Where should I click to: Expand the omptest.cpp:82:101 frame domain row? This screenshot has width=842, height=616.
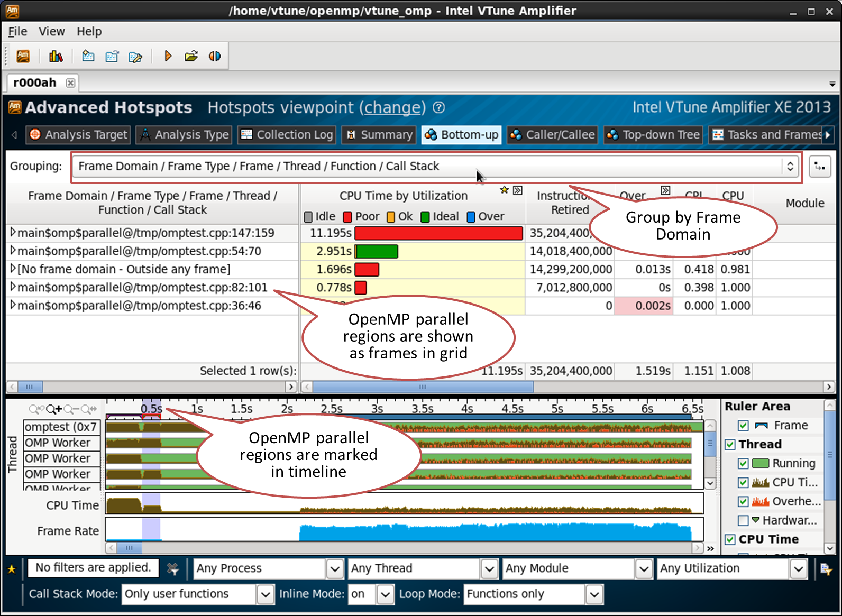click(13, 287)
